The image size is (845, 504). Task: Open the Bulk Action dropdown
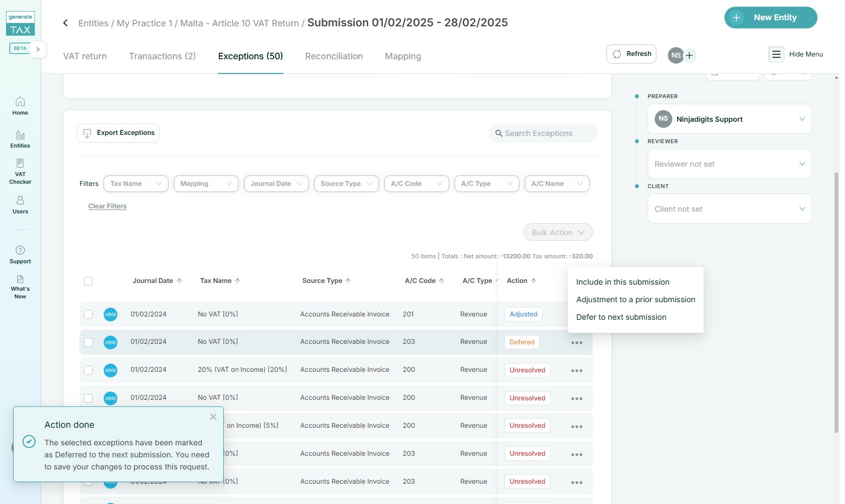pos(558,233)
